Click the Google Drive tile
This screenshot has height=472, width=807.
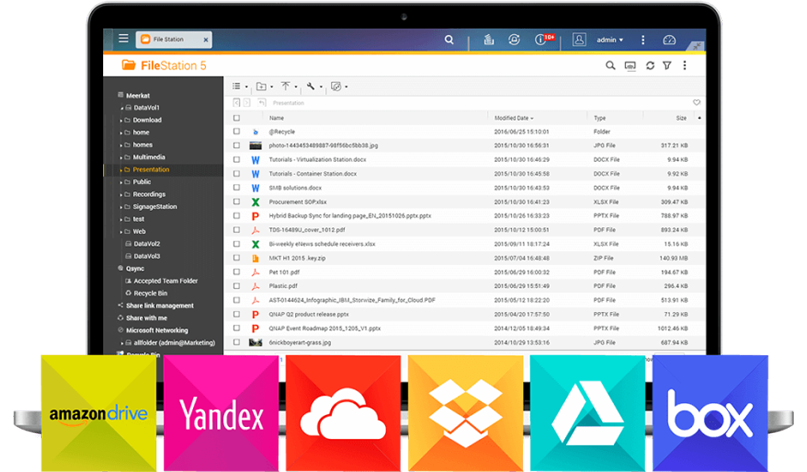tap(588, 413)
